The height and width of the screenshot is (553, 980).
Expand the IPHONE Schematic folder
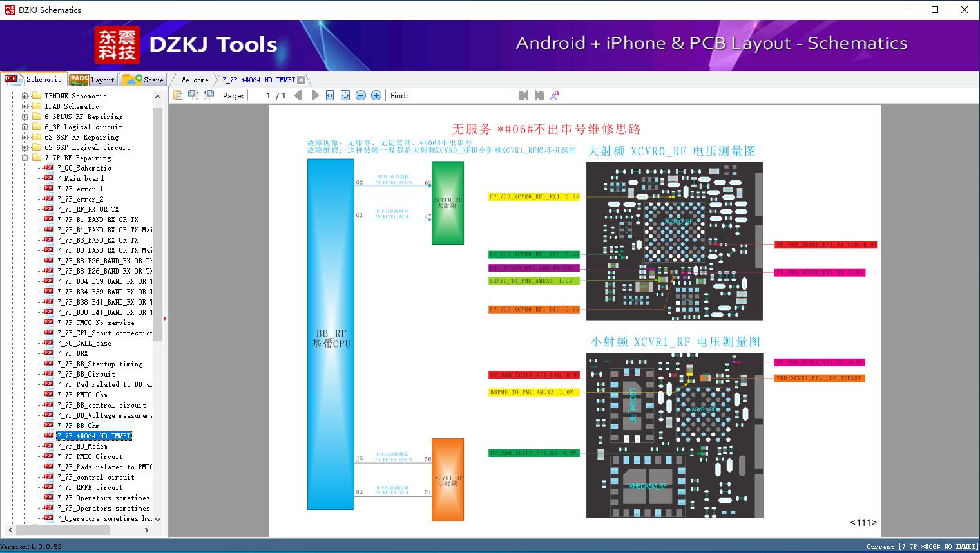(25, 96)
